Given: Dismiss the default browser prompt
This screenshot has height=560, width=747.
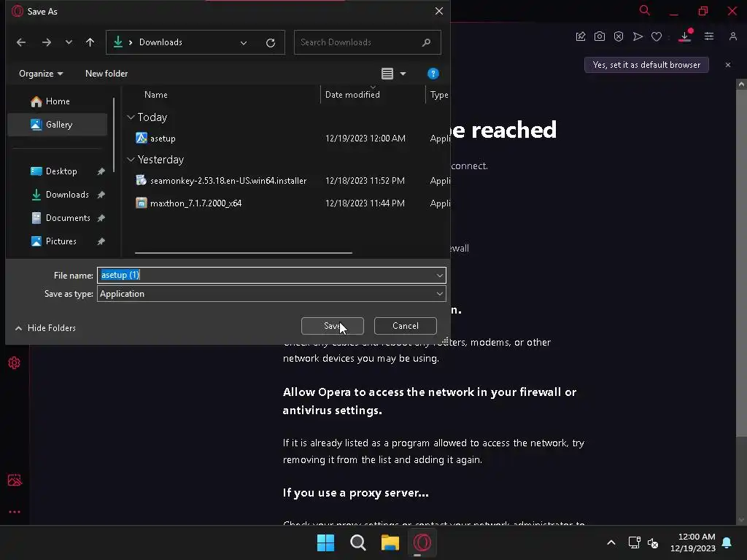Looking at the screenshot, I should click(728, 65).
